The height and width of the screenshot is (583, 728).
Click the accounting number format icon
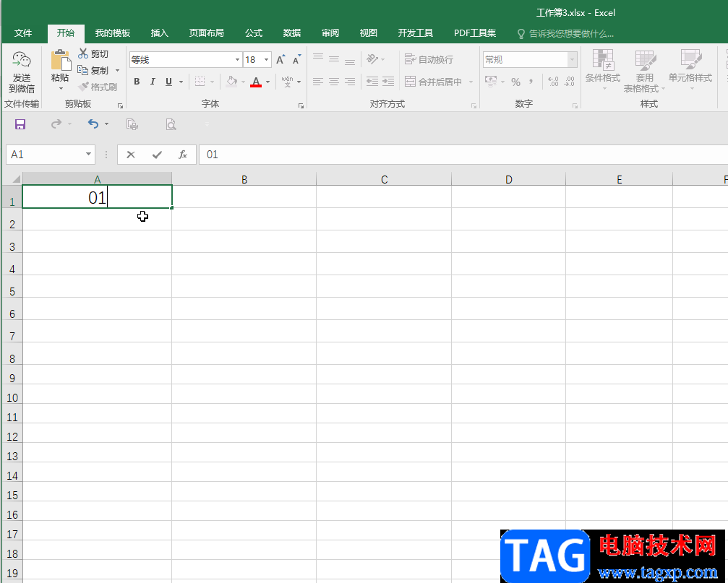coord(491,81)
